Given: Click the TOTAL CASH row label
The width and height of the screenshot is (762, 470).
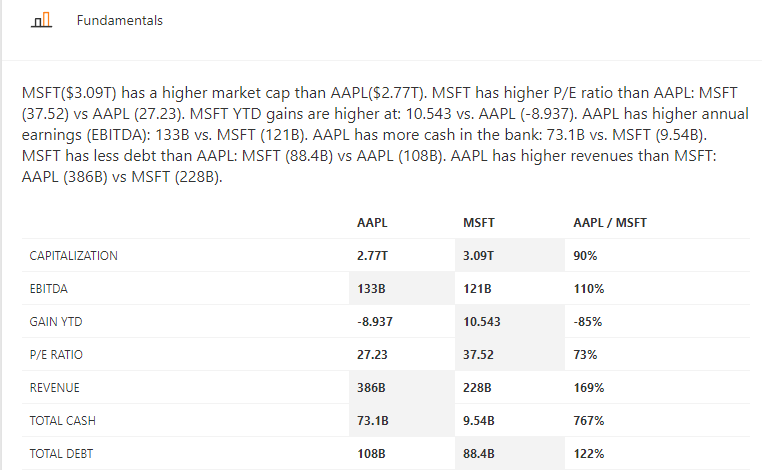Looking at the screenshot, I should click(x=62, y=421).
